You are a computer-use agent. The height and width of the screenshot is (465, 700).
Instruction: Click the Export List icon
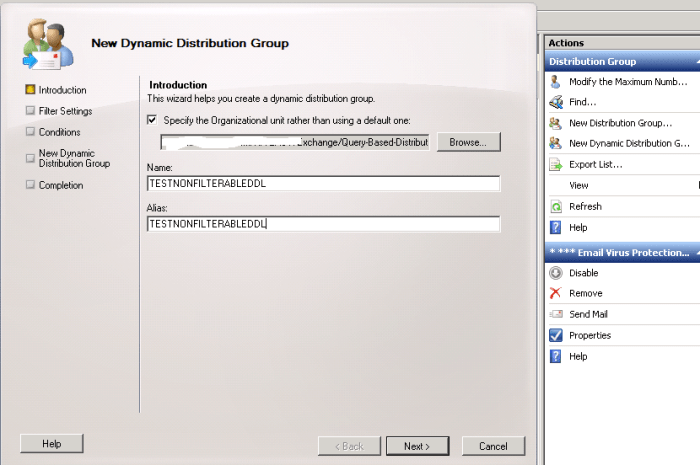click(x=556, y=164)
